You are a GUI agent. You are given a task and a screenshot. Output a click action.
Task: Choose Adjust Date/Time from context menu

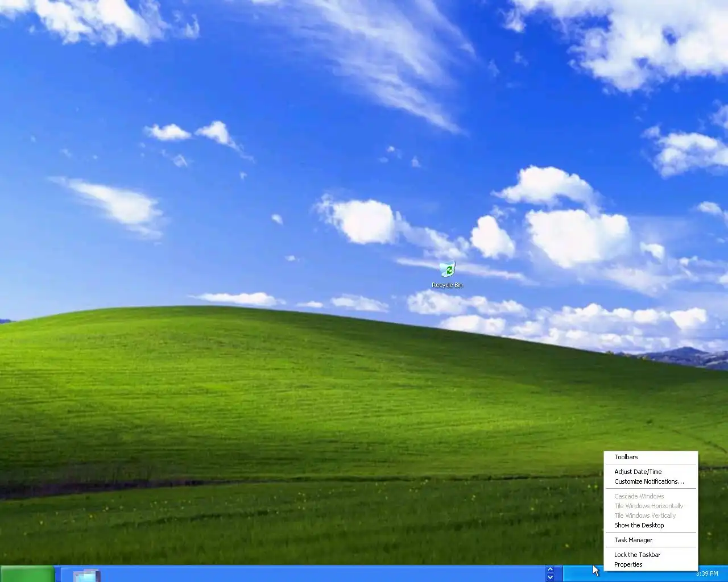[651, 472]
